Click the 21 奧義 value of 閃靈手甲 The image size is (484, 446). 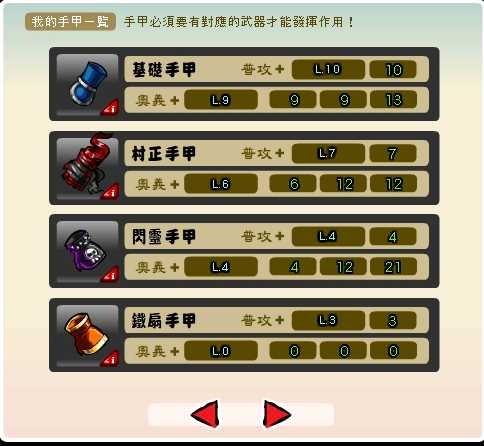(393, 267)
